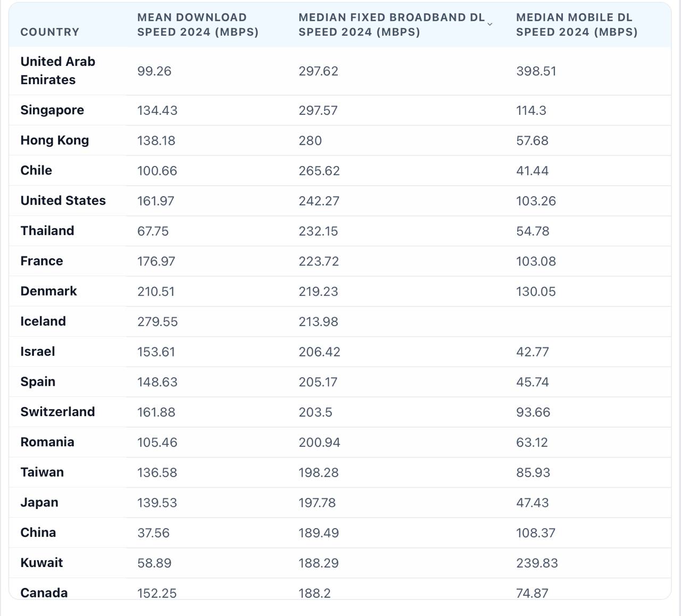Click Iceland's empty mobile speed cell
Screen dimensions: 681x616
[x=585, y=321]
